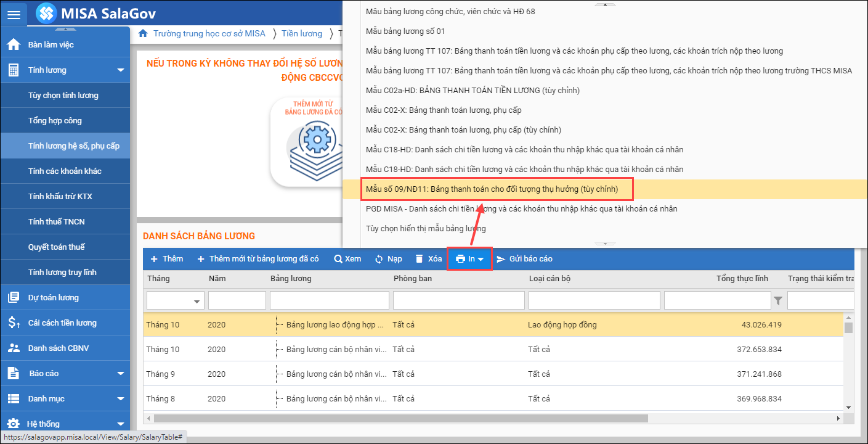Sort by Tổng thực lĩnh column header

(x=742, y=278)
